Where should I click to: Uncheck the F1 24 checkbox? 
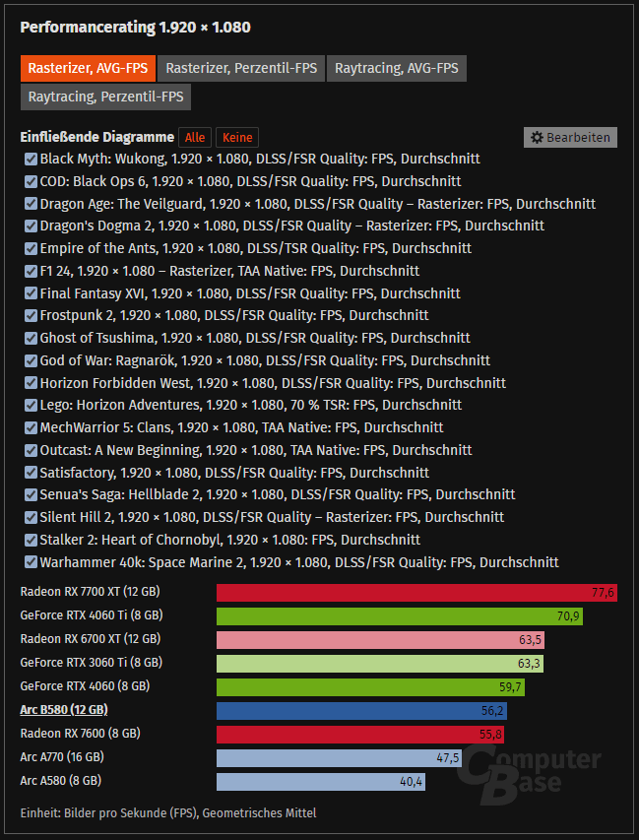pos(31,271)
